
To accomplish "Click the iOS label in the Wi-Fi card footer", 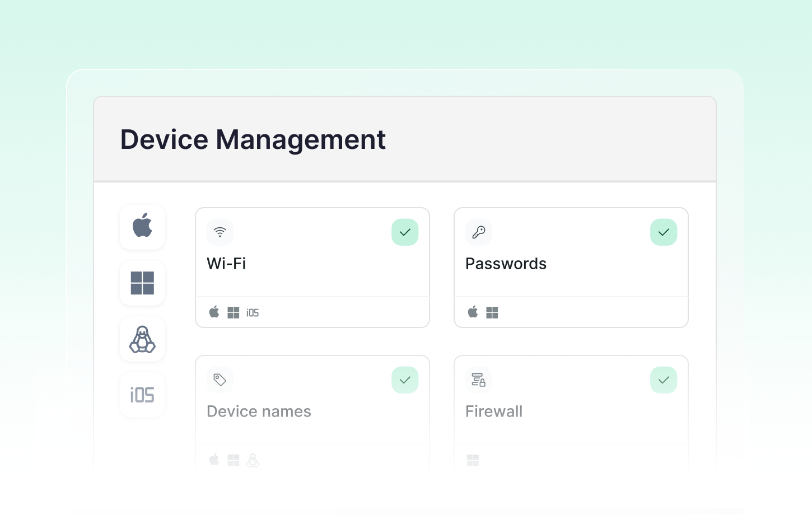I will 253,312.
